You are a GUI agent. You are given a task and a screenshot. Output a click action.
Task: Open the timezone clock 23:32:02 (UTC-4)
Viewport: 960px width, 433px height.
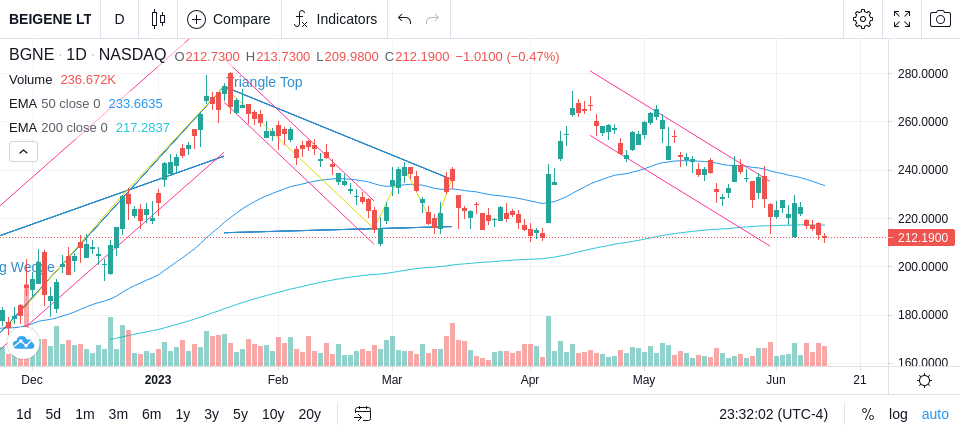pyautogui.click(x=773, y=415)
